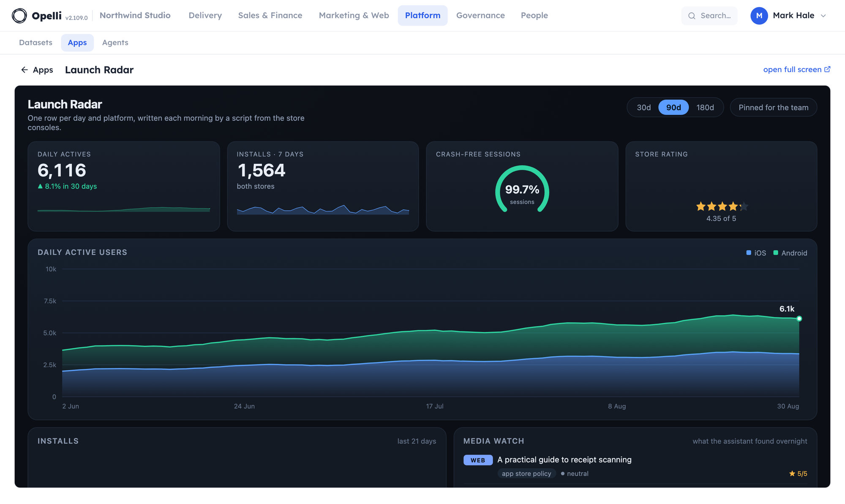Click in the Search field
Image resolution: width=845 pixels, height=504 pixels.
pos(709,16)
